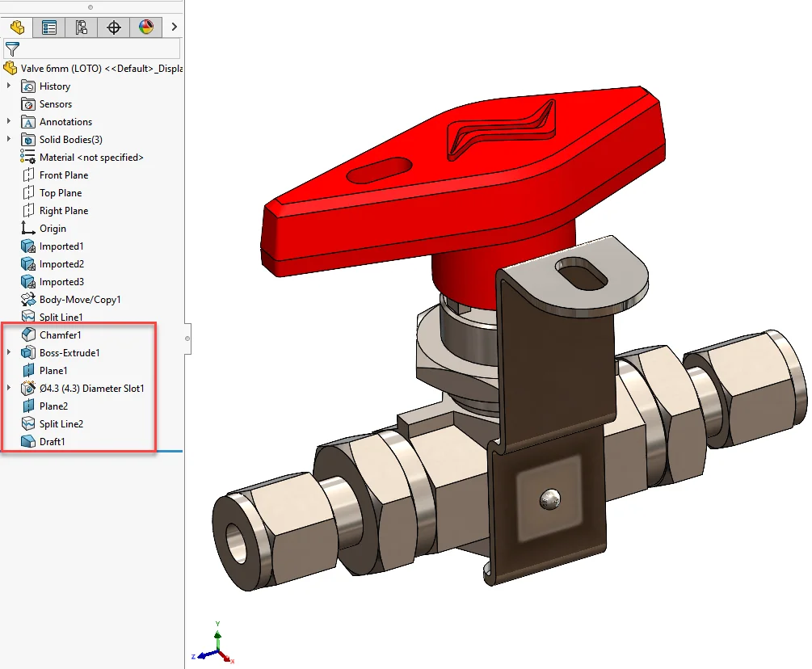Open the FeatureManager Design Tree tab
This screenshot has width=812, height=669.
(x=17, y=27)
